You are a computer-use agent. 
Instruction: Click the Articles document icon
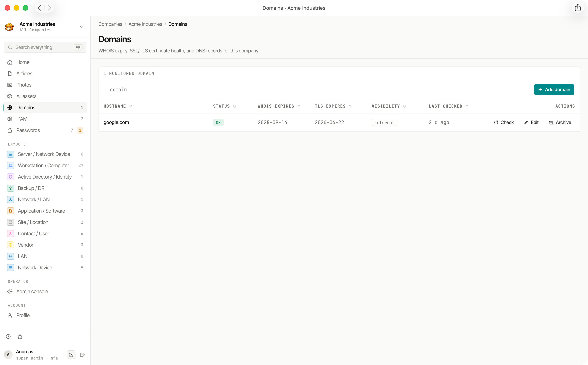point(10,74)
